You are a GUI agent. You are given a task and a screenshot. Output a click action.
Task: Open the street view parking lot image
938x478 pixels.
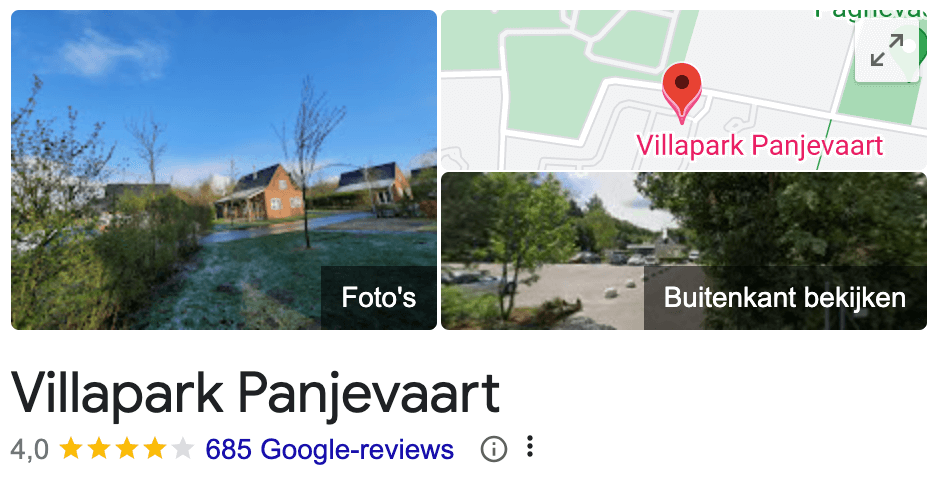[x=684, y=251]
